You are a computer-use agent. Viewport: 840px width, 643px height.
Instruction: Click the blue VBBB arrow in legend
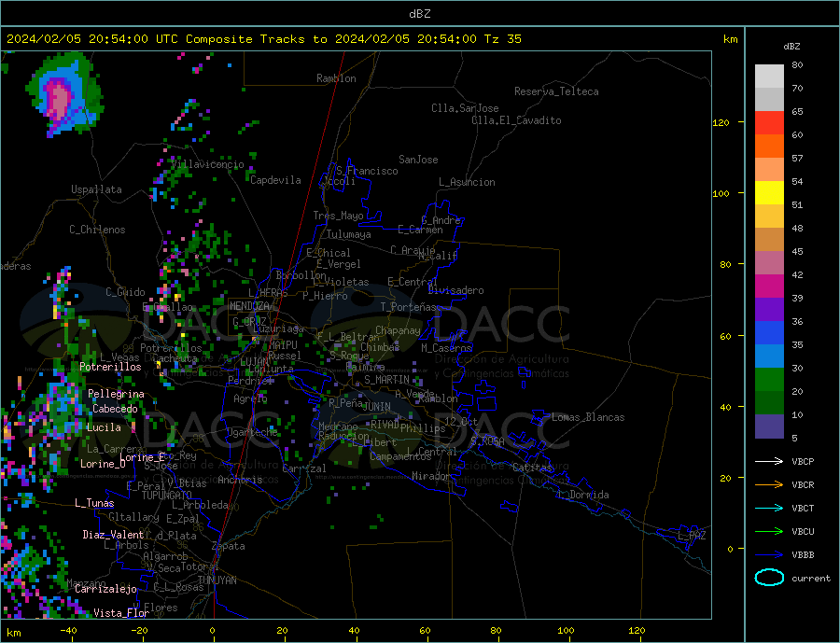(x=770, y=554)
